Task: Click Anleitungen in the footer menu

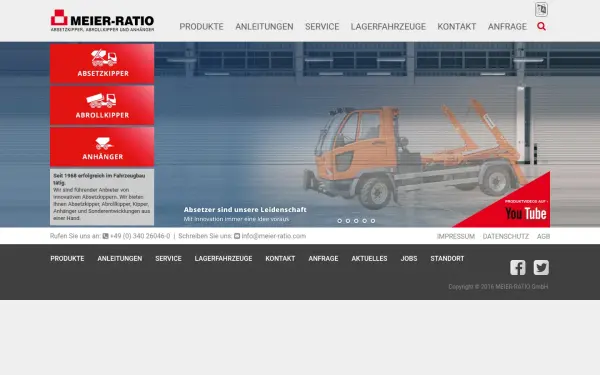Action: [120, 259]
